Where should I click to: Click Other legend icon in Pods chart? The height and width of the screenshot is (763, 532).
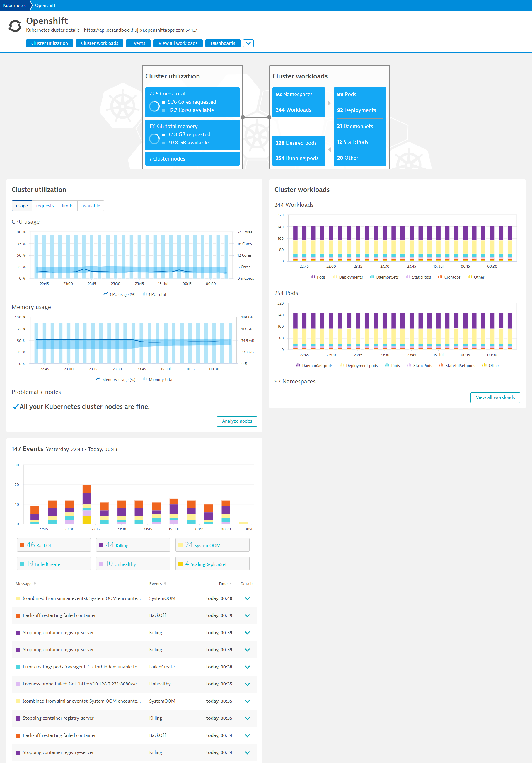[x=484, y=365]
